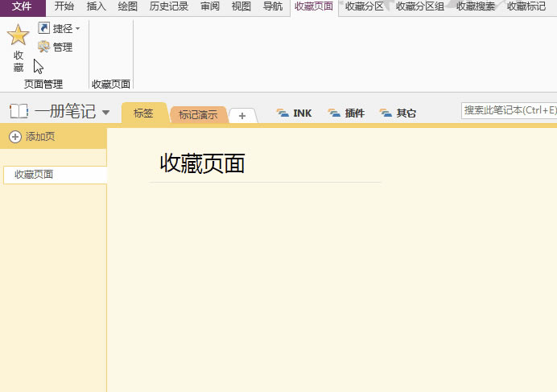Screen dimensions: 557x392
Task: Click the notebook icon beside 一册笔记
Action: coord(19,111)
